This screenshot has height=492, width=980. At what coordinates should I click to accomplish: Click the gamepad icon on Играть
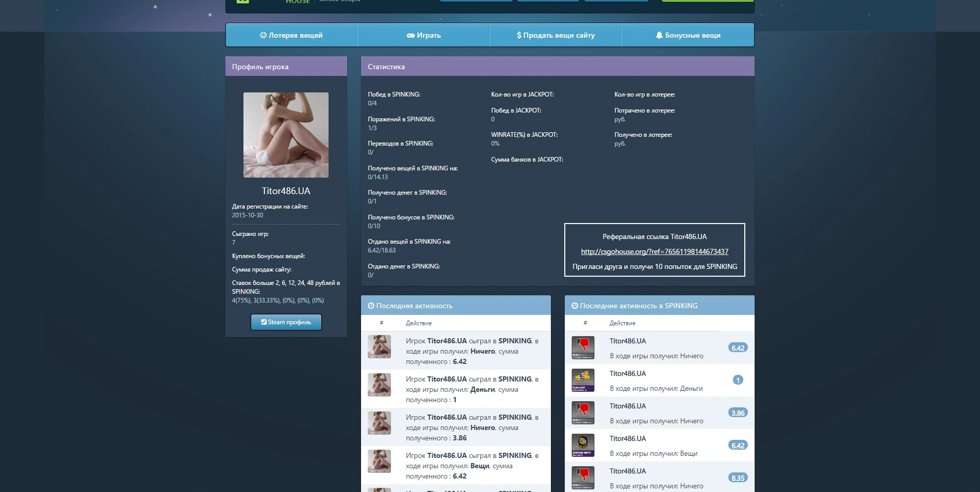click(411, 36)
